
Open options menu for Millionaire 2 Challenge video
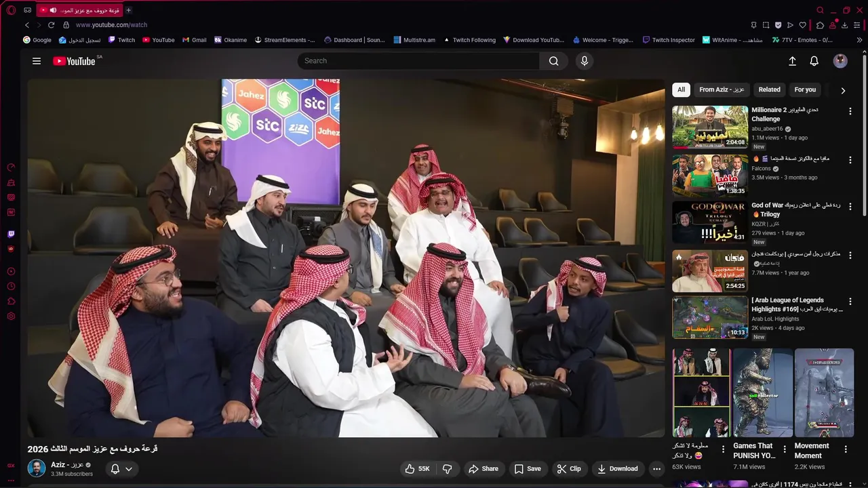850,111
